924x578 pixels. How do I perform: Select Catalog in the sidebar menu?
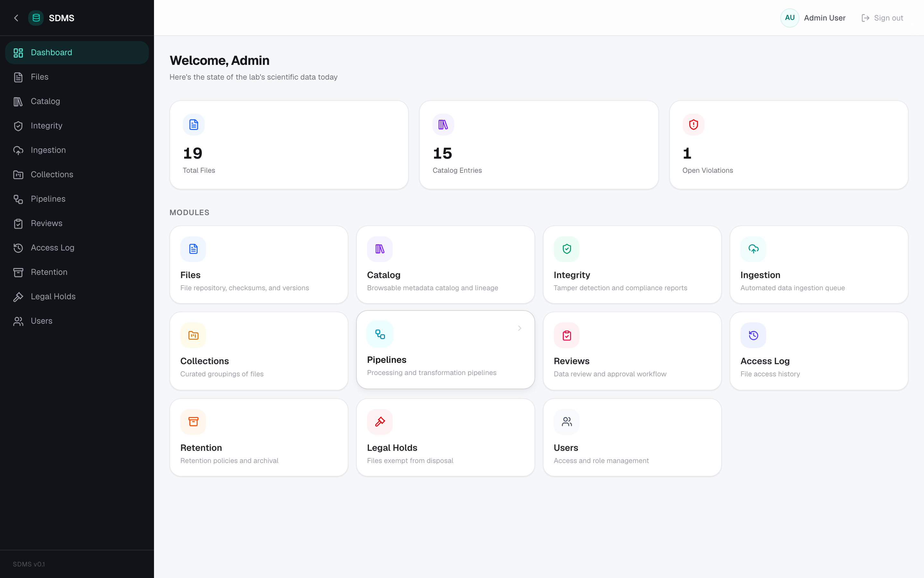77,102
